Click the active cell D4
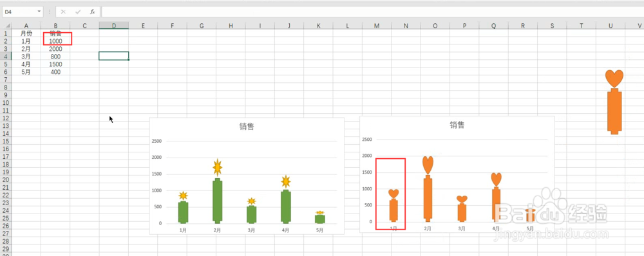Screen dimensions: 644x256 tap(114, 56)
